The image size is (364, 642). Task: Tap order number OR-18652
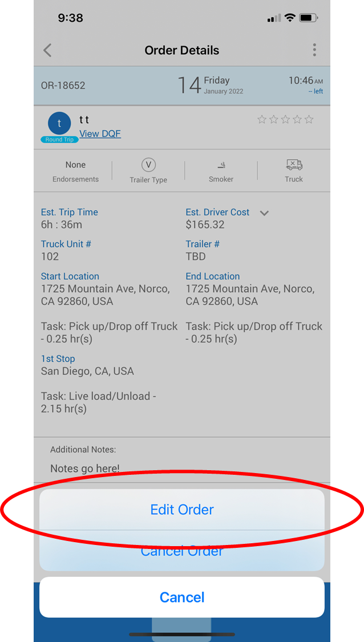tap(63, 86)
